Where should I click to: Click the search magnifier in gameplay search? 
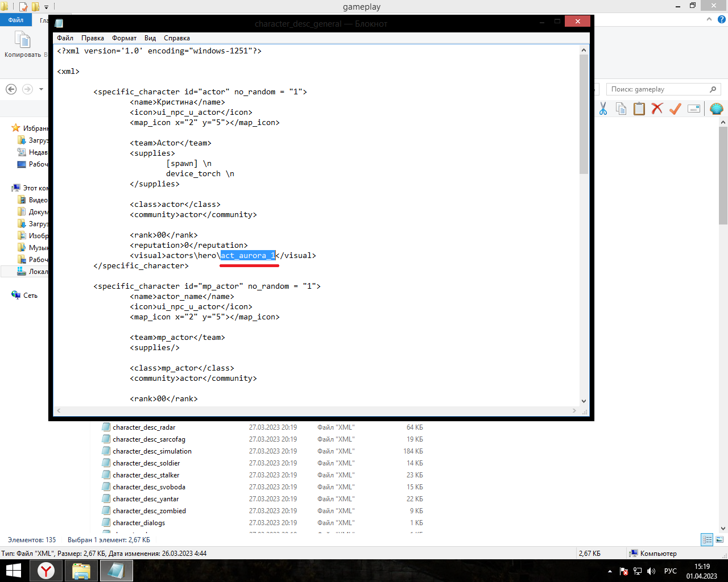713,89
